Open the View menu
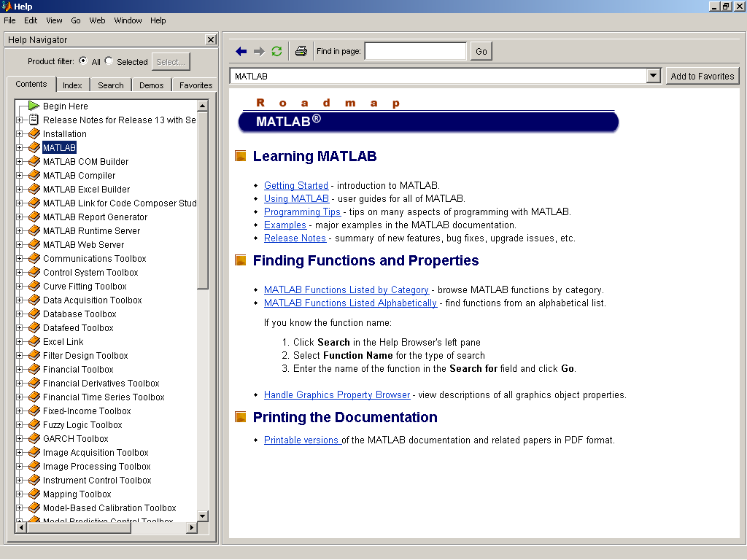Image resolution: width=747 pixels, height=560 pixels. (x=54, y=20)
